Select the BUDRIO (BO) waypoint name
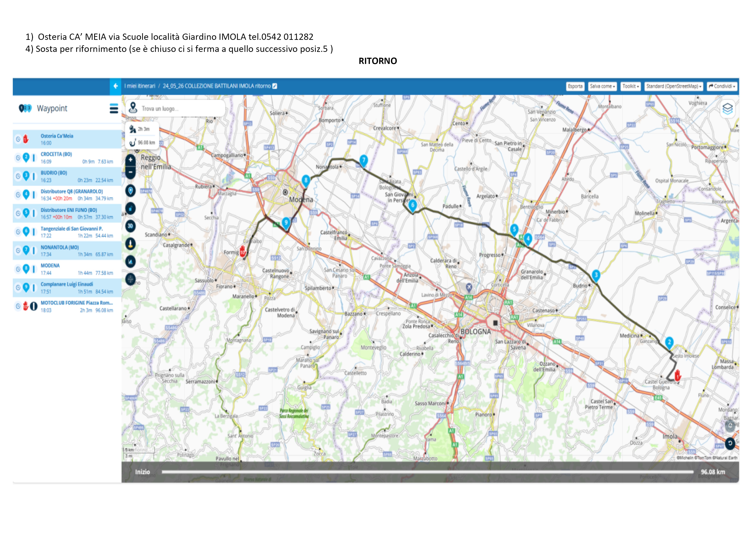 tap(54, 173)
